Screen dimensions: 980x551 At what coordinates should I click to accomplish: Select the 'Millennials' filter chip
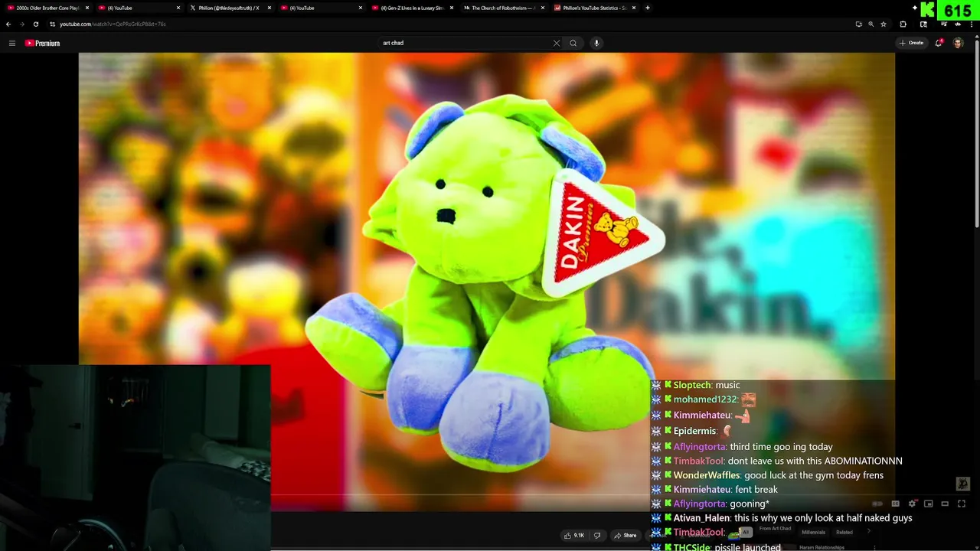813,532
